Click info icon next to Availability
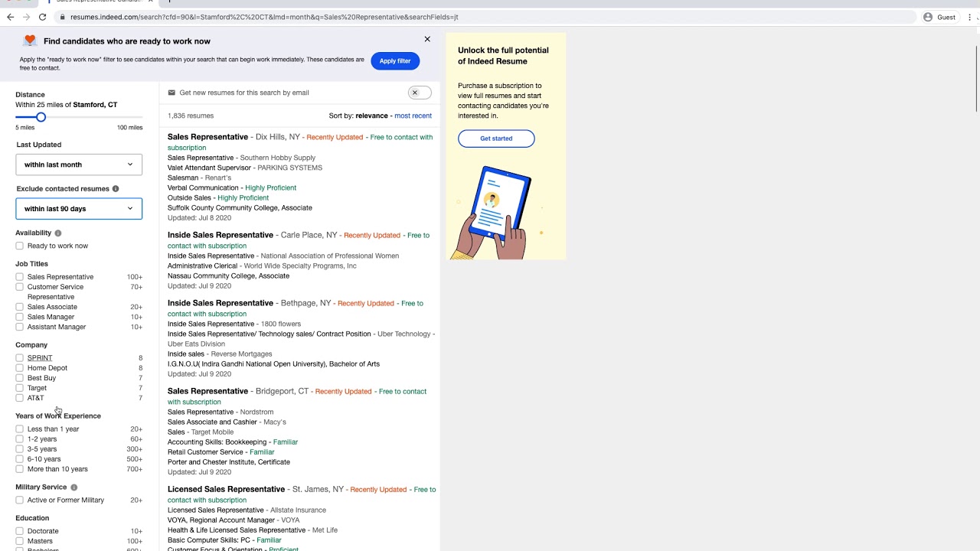 coord(57,233)
